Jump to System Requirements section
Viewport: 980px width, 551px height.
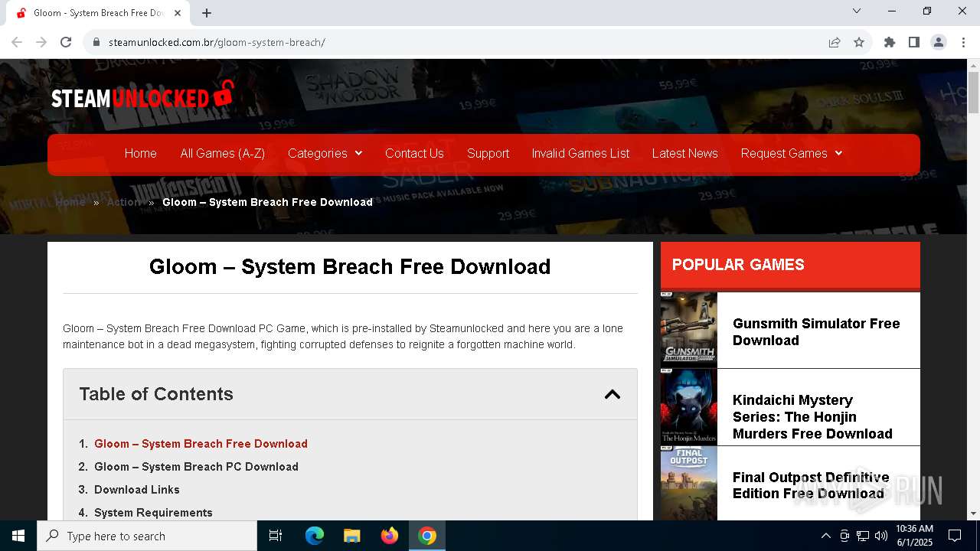(153, 513)
